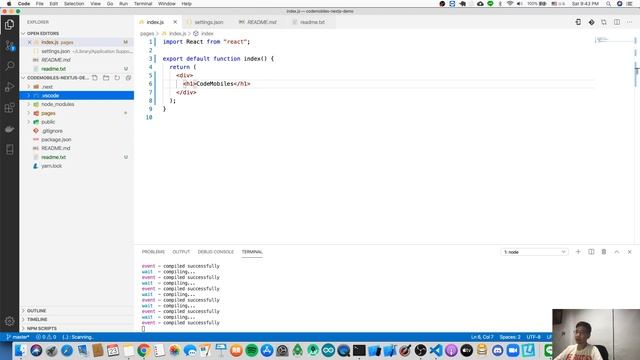Viewport: 640px width, 360px height.
Task: Switch to the readme.txt editor tab
Action: (x=312, y=22)
